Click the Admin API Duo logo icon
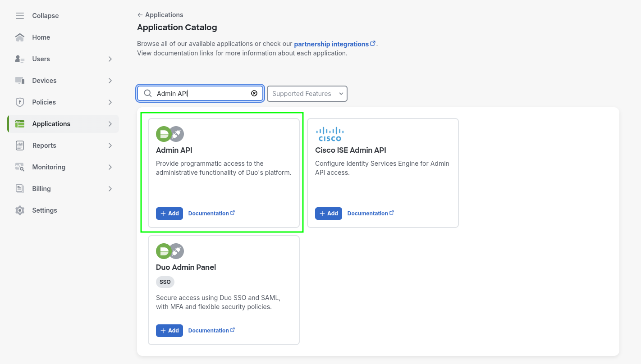The image size is (641, 364). click(x=170, y=134)
